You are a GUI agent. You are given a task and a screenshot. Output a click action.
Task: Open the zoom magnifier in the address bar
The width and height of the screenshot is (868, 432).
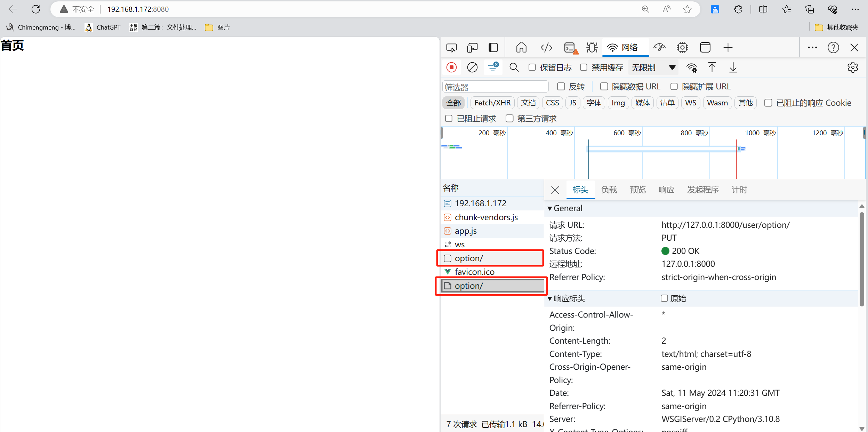coord(645,9)
